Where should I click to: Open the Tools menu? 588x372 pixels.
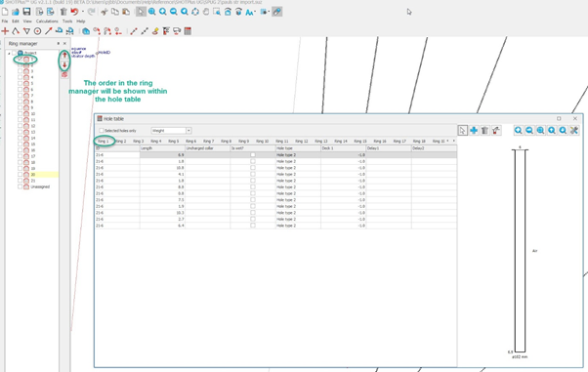point(67,21)
